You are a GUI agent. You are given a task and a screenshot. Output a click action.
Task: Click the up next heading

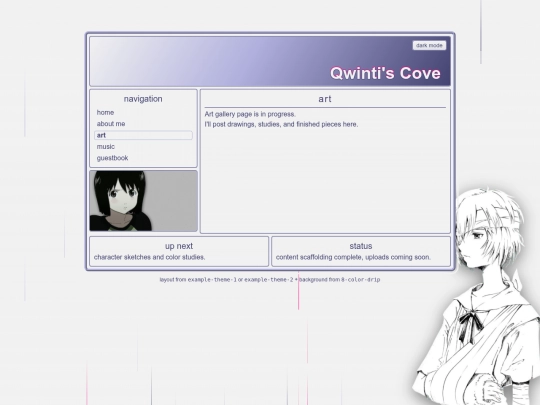(x=179, y=246)
